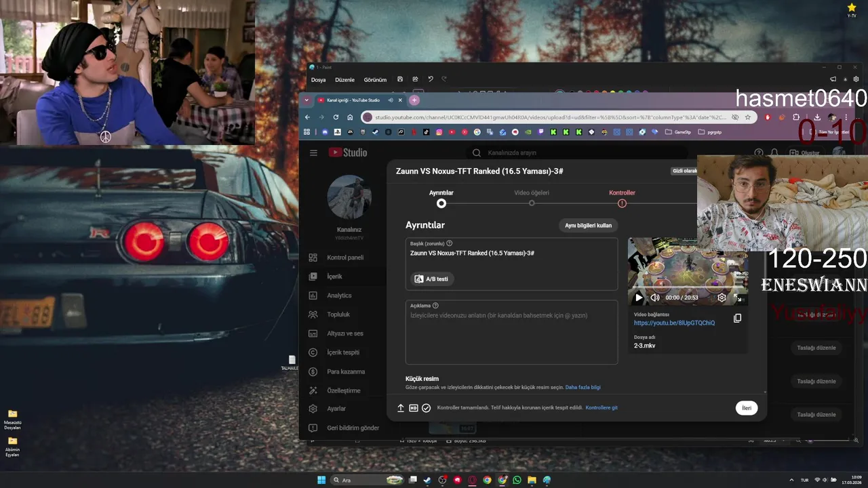
Task: Click the Chrome address bar URL
Action: tap(551, 117)
